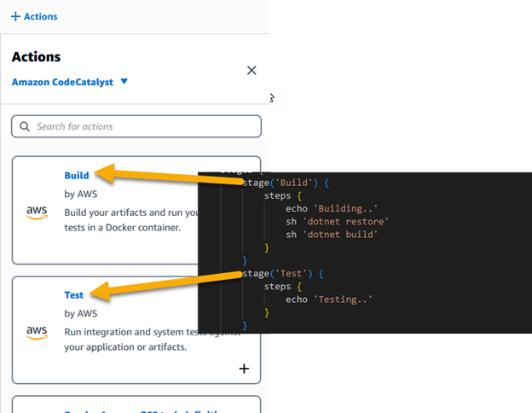The width and height of the screenshot is (532, 413).
Task: Close the Actions panel with X
Action: click(x=252, y=70)
